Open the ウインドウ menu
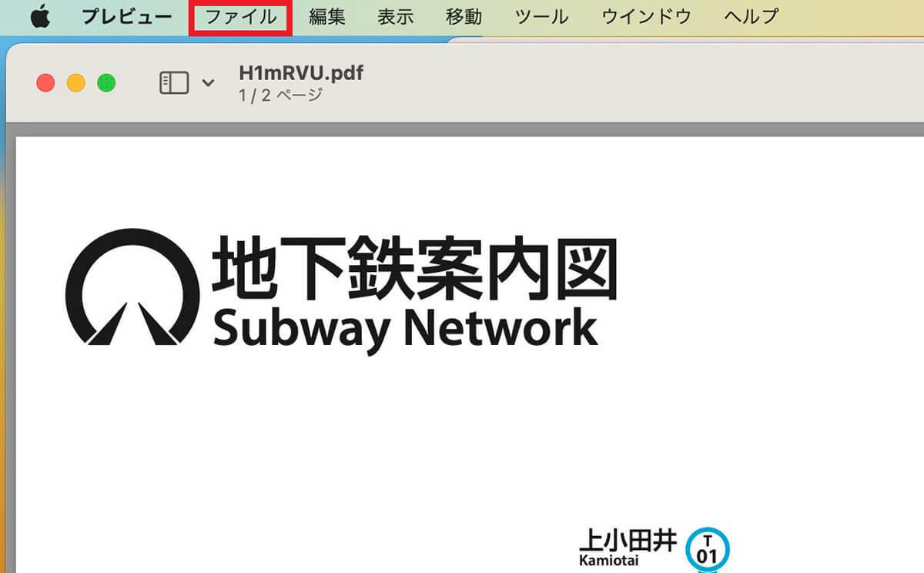Viewport: 924px width, 573px height. (646, 16)
